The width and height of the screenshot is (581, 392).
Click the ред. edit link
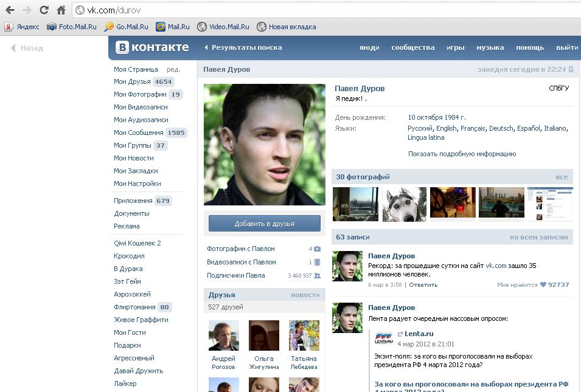pyautogui.click(x=173, y=70)
